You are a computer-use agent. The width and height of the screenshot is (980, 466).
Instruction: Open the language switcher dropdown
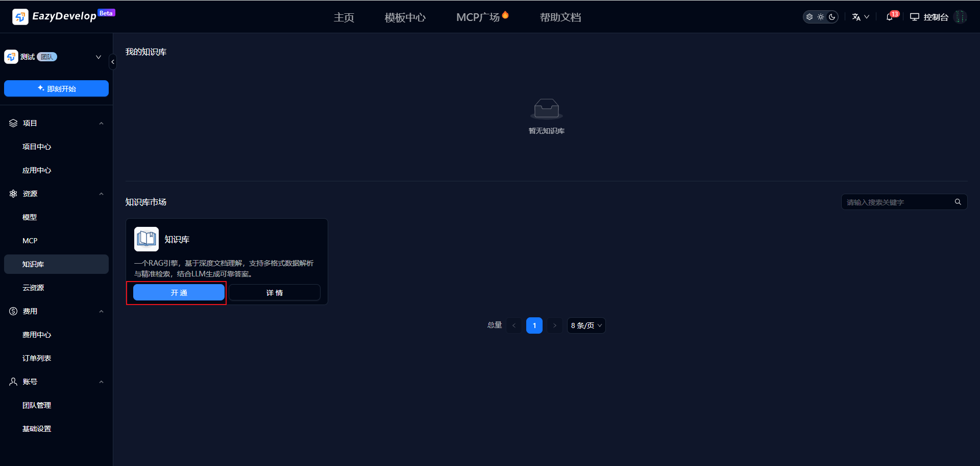(860, 17)
